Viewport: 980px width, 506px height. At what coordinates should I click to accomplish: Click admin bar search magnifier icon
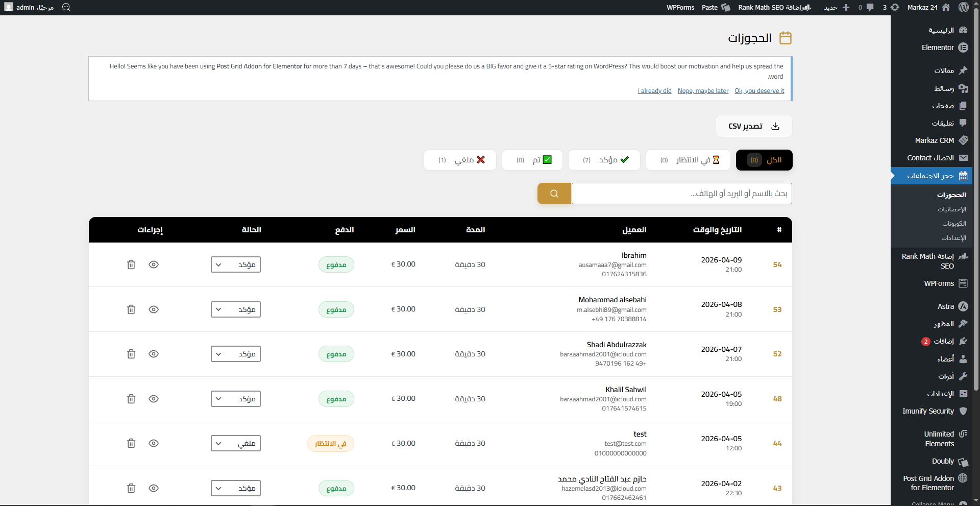(66, 7)
